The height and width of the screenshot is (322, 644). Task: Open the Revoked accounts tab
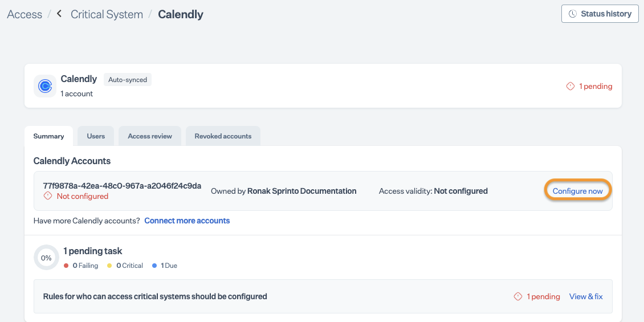[x=223, y=136]
